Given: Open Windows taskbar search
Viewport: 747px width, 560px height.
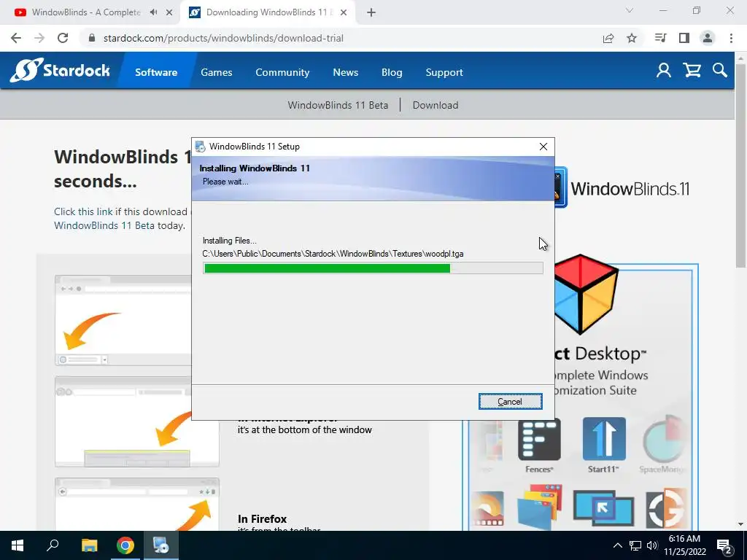Looking at the screenshot, I should (53, 545).
